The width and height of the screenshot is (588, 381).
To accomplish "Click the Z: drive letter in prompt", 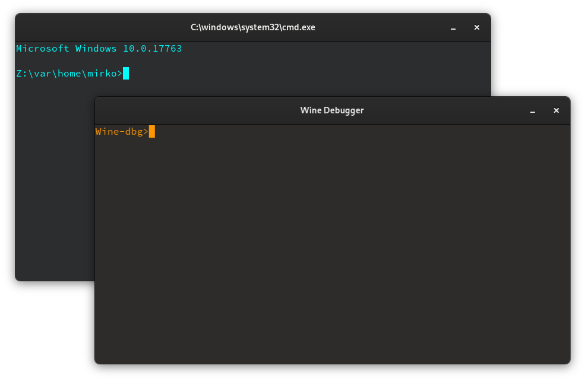I will 21,74.
